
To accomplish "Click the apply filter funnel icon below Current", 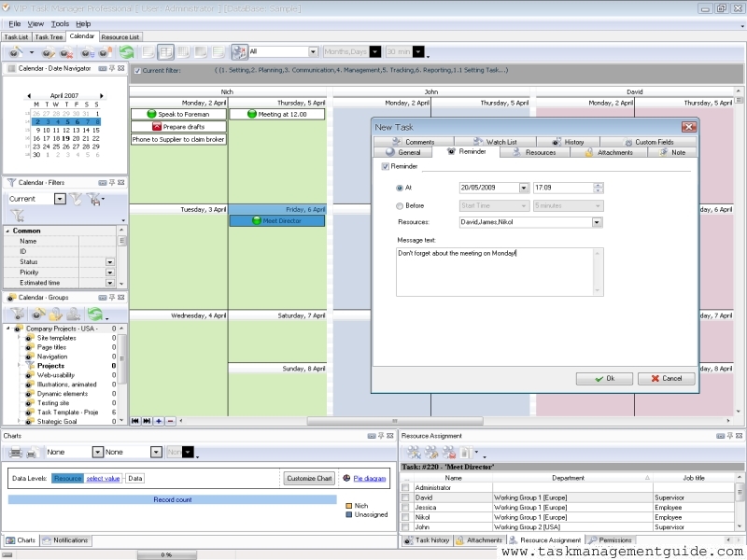I will point(17,216).
